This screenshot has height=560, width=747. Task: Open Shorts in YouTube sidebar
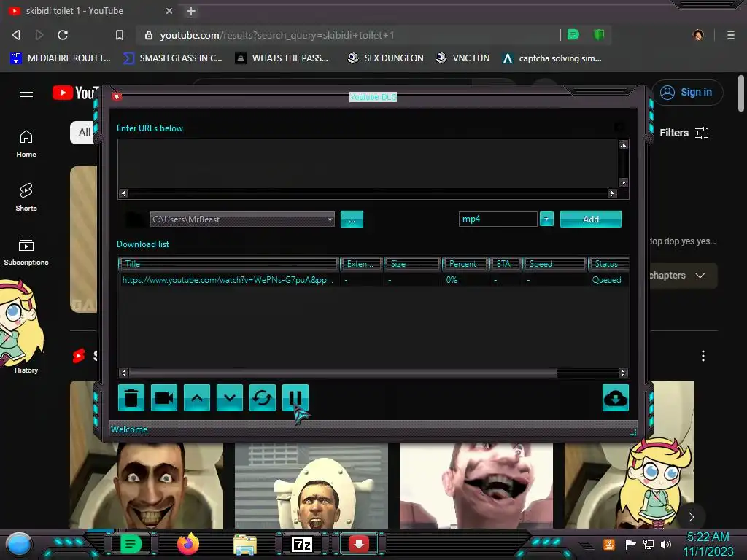[26, 197]
